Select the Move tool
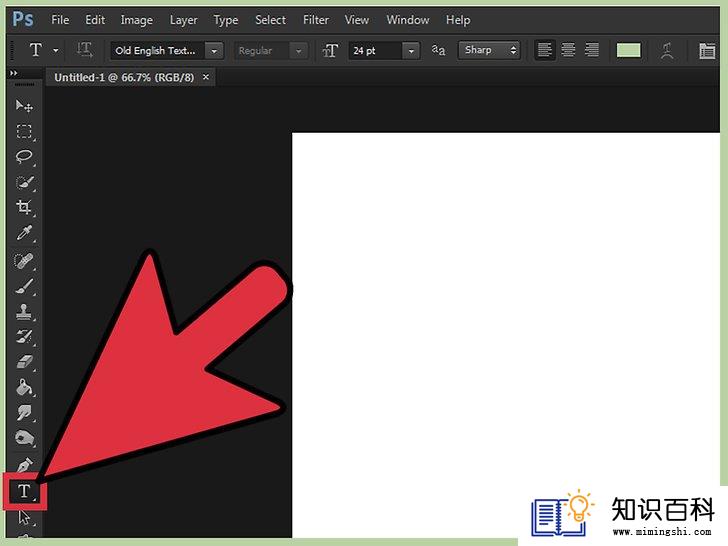Viewport: 728px width, 546px height. pos(24,106)
